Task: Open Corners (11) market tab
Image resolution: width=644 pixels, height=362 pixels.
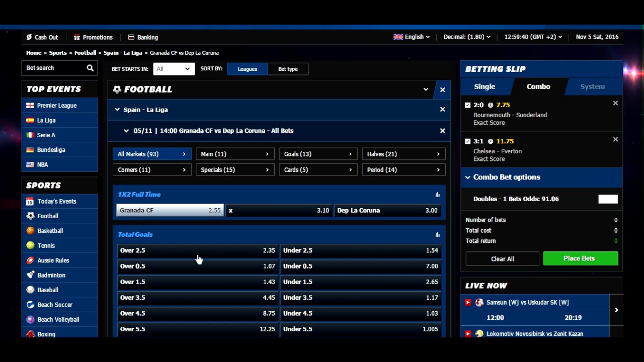Action: click(152, 169)
